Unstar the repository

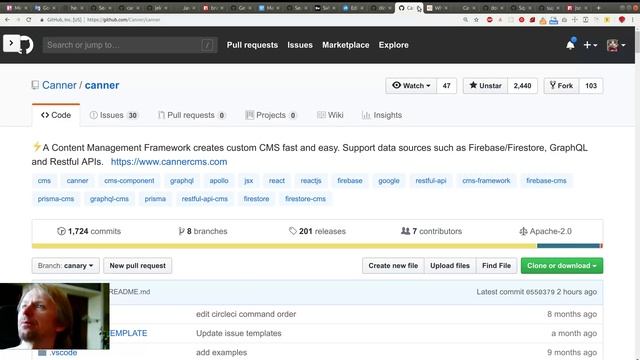[x=485, y=86]
